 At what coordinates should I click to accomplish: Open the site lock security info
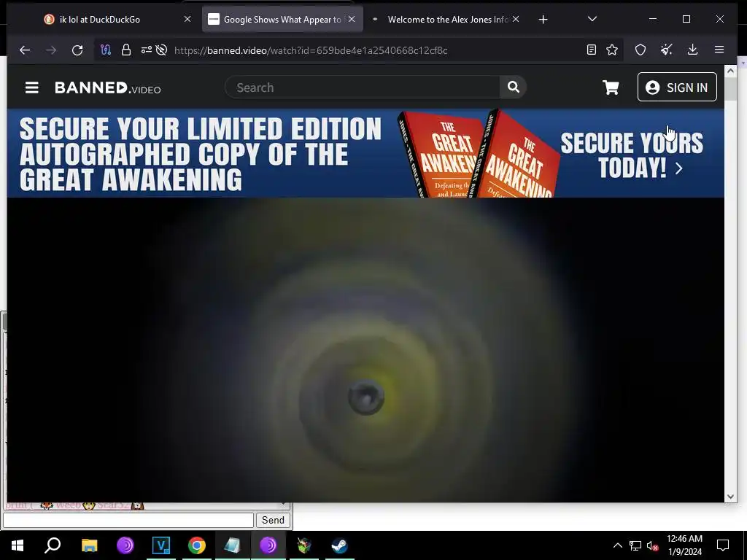pos(125,50)
